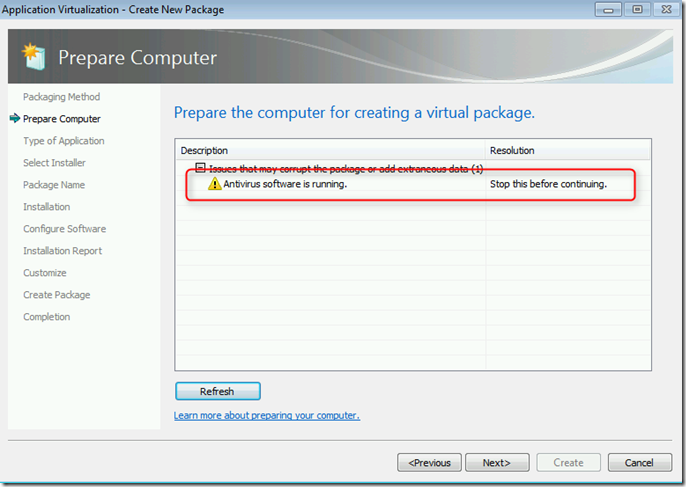The width and height of the screenshot is (686, 487).
Task: Close the Application Virtualization window
Action: coord(666,9)
